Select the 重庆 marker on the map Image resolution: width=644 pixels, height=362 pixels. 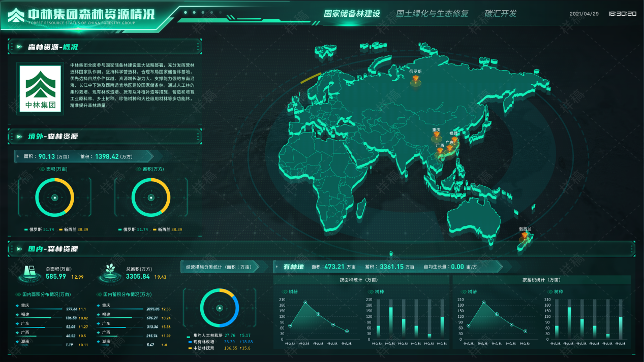(x=436, y=136)
